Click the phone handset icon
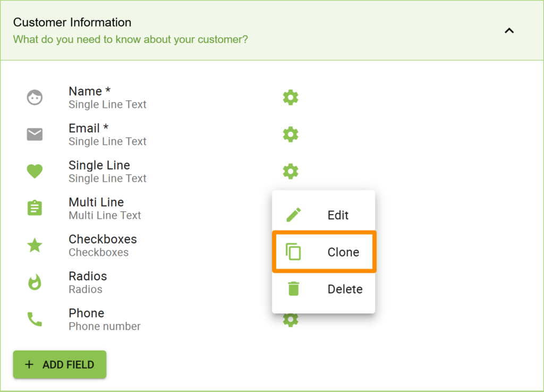The width and height of the screenshot is (544, 392). [x=35, y=319]
